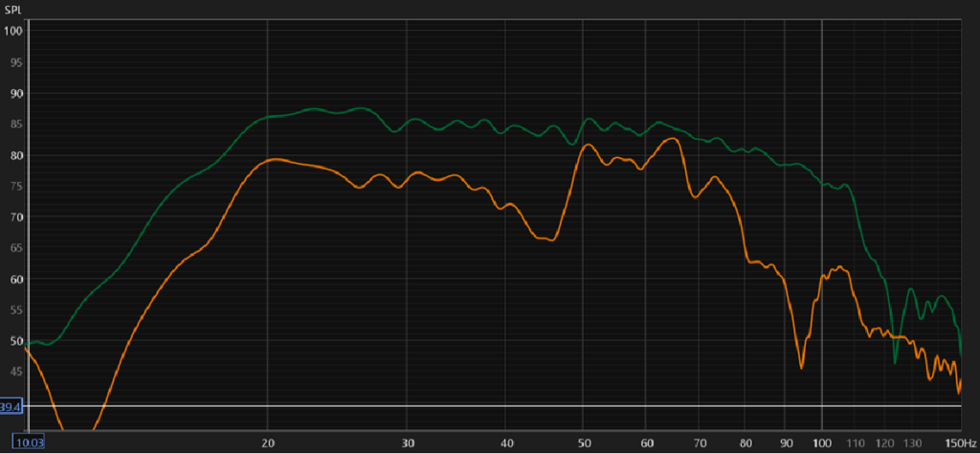Viewport: 980px width, 454px height.
Task: Select the 130 label on the frequency axis
Action: [912, 443]
